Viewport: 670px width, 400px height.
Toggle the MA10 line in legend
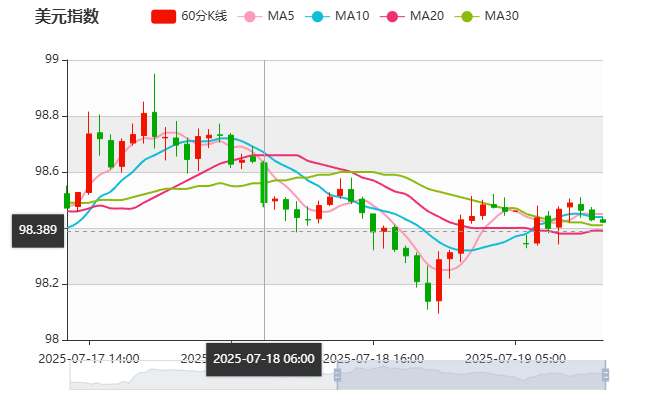[x=337, y=16]
